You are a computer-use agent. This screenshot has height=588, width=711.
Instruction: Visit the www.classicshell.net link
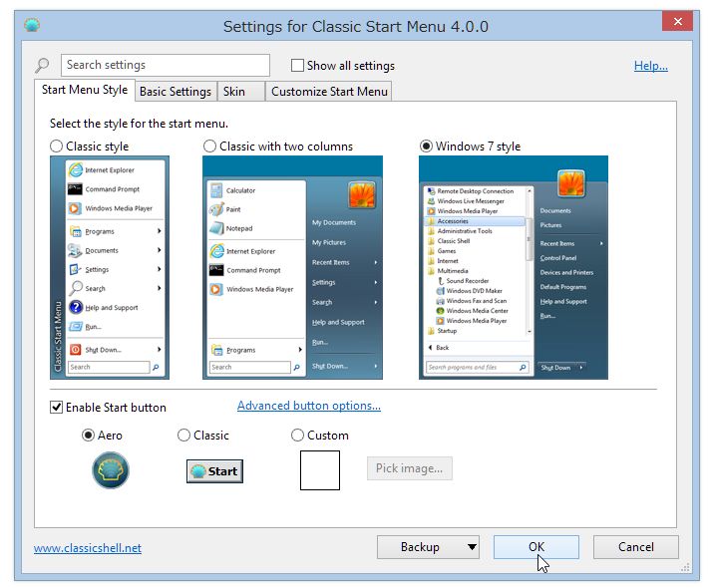tap(88, 548)
